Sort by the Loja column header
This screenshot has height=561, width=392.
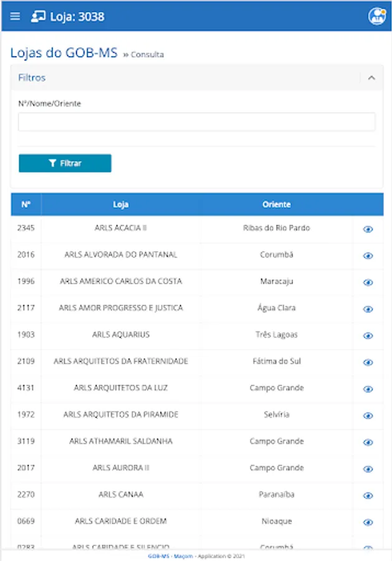pos(121,204)
